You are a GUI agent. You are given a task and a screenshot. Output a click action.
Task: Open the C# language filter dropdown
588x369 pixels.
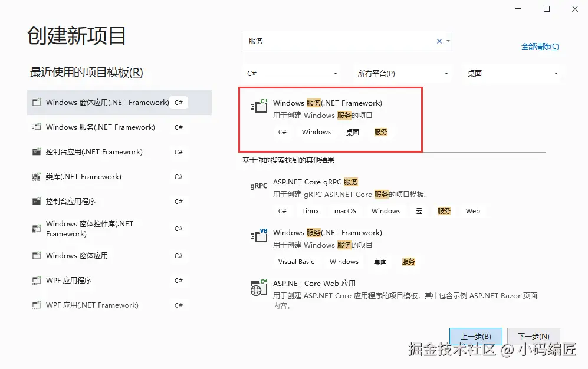(292, 74)
